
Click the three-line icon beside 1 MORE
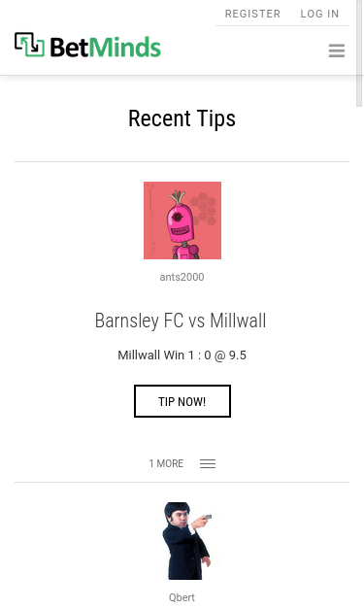208,463
